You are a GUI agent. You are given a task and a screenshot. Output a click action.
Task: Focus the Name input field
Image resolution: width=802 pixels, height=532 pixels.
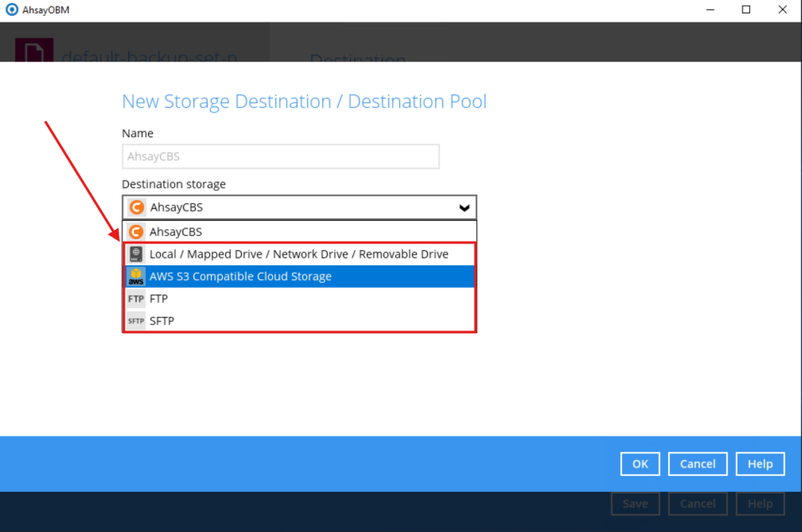point(280,156)
